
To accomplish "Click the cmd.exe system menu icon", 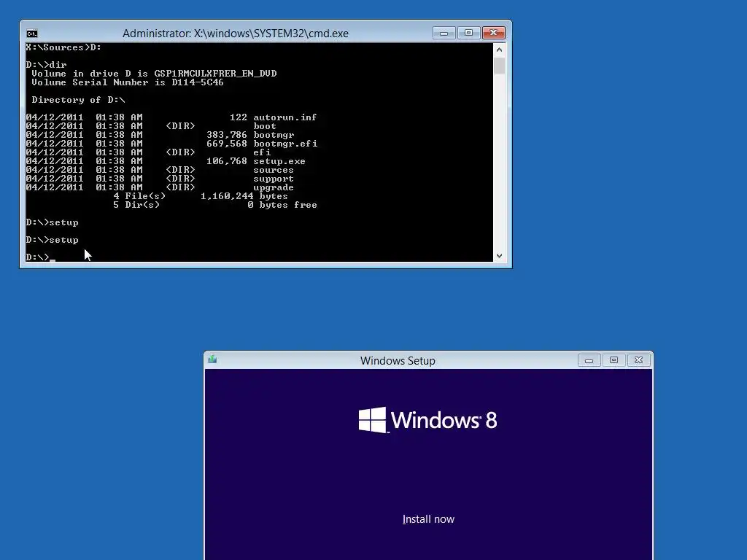I will (32, 34).
